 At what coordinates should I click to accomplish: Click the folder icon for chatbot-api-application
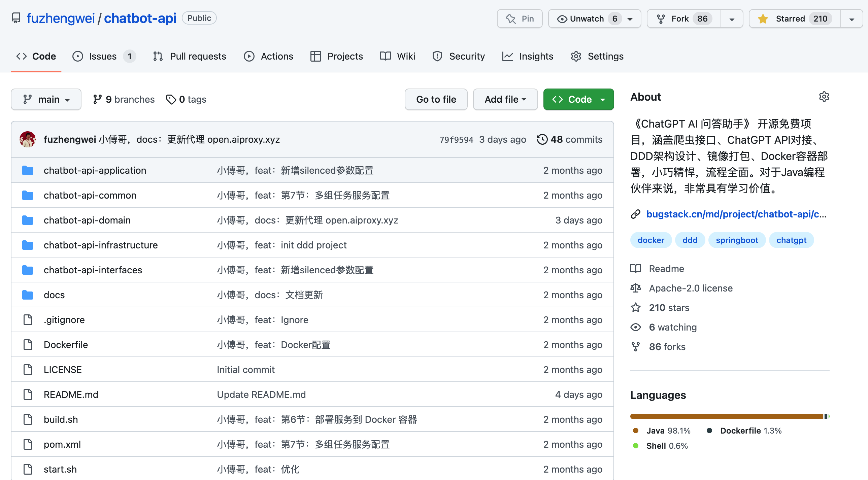click(x=28, y=170)
